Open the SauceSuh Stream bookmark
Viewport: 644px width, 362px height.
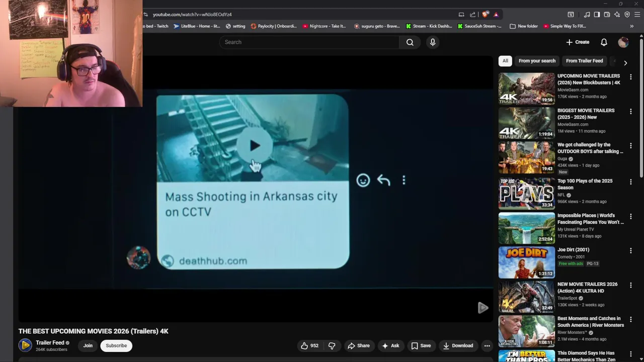[x=479, y=26]
